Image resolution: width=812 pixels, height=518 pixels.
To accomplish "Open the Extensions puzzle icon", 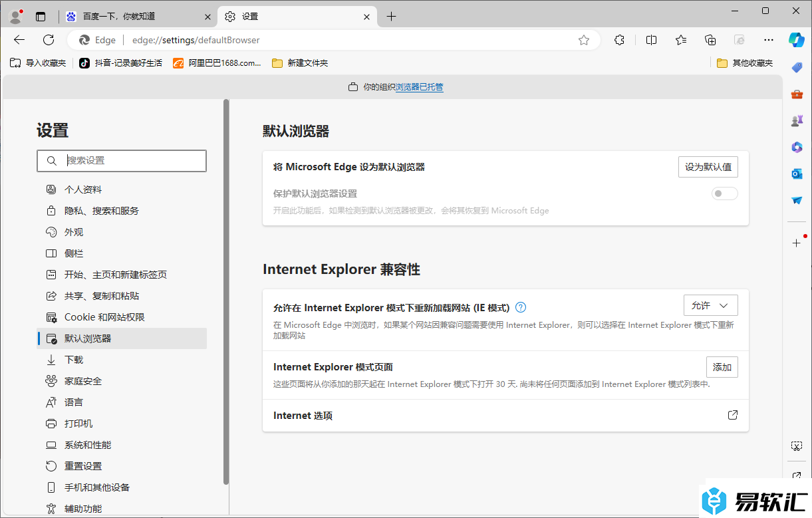I will coord(619,40).
